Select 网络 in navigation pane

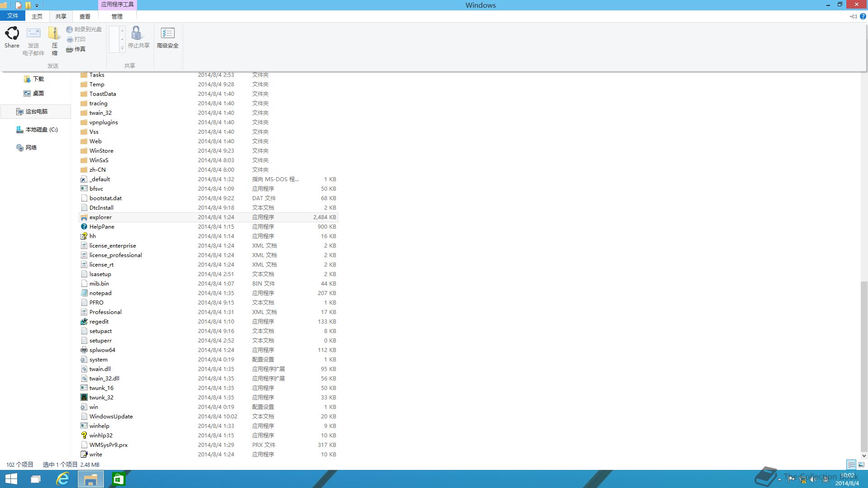tap(27, 148)
